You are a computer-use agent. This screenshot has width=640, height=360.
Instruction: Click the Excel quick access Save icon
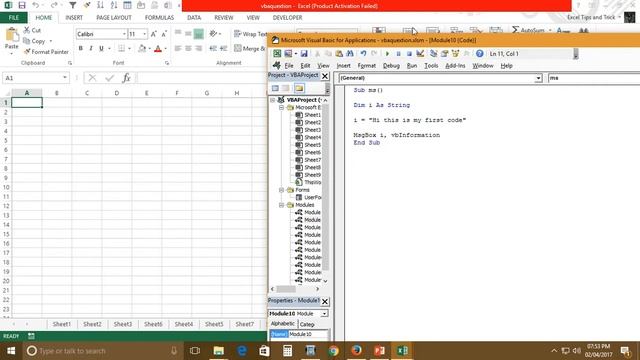(x=22, y=5)
